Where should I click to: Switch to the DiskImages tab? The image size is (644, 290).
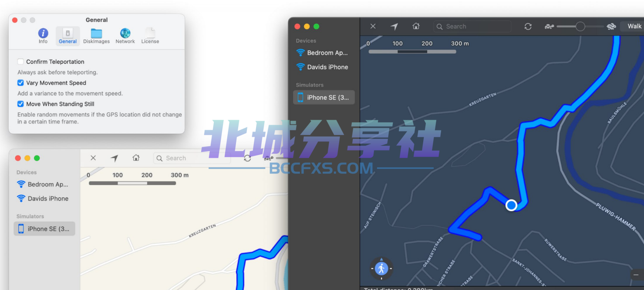[96, 36]
